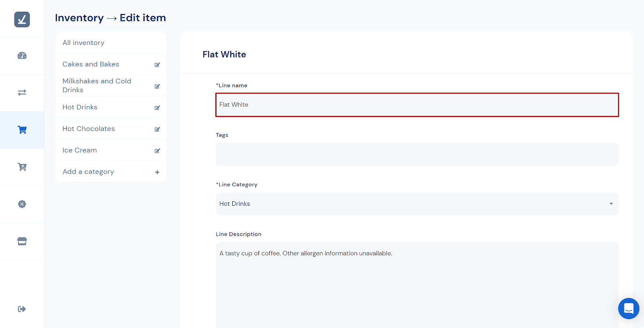Select Hot Chocolates category
This screenshot has height=328, width=644.
coord(89,129)
